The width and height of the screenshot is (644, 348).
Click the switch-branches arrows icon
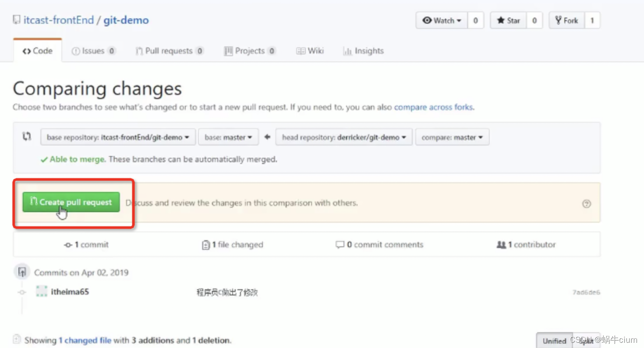tap(27, 137)
